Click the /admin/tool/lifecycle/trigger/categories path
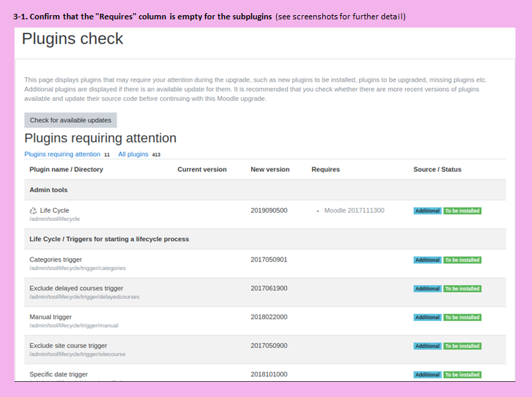The width and height of the screenshot is (532, 397). (78, 269)
